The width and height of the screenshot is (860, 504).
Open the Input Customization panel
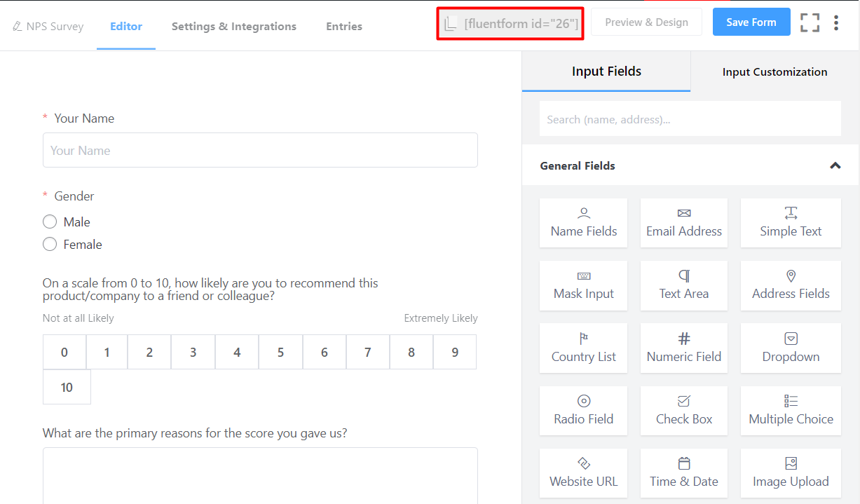pos(774,71)
